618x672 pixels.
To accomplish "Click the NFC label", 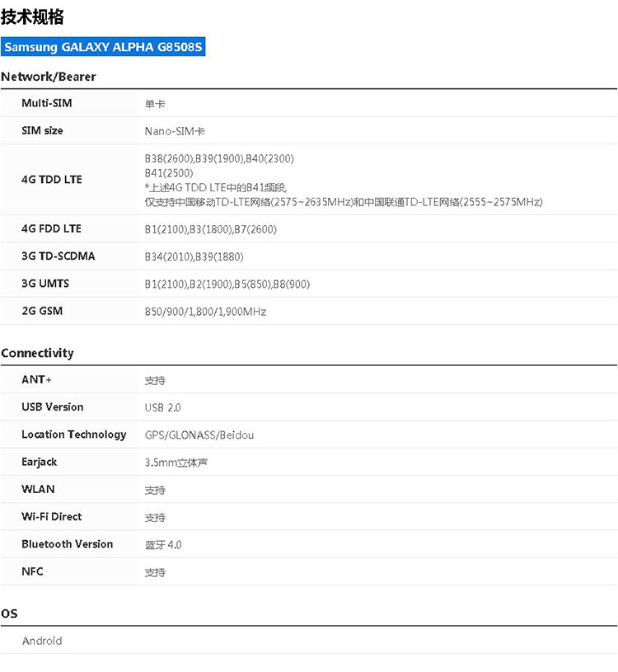I will [x=32, y=571].
